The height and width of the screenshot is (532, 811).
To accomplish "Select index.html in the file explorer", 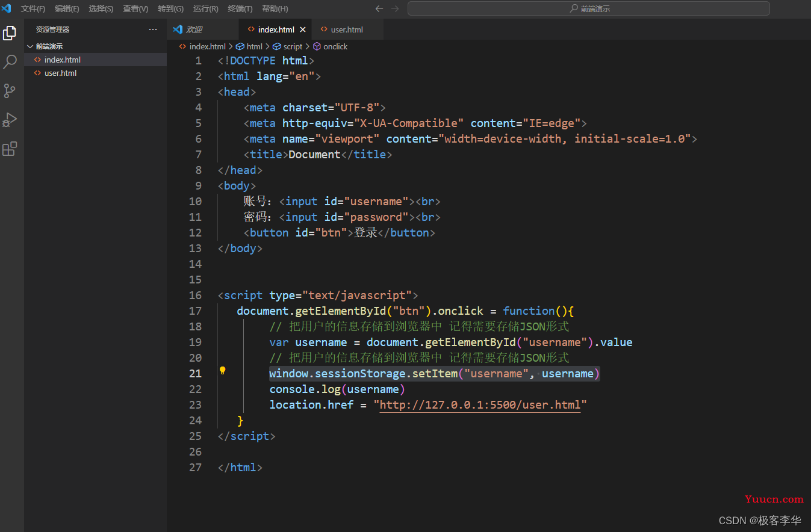I will coord(95,60).
